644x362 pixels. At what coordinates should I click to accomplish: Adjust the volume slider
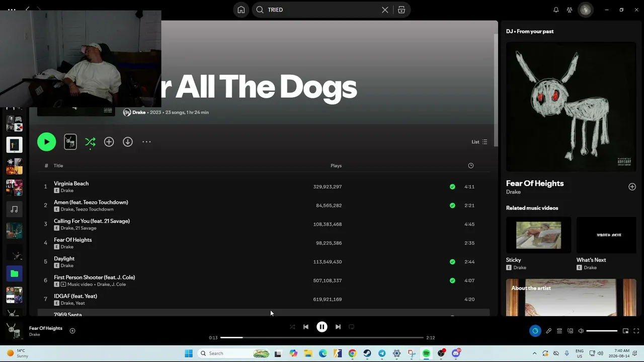(602, 331)
